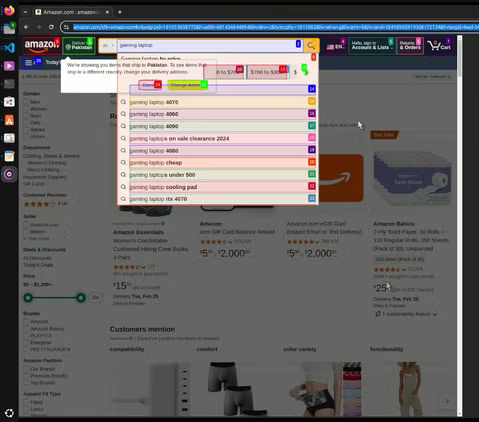Open the browser tab list chevron
479x422 pixels.
click(x=25, y=12)
